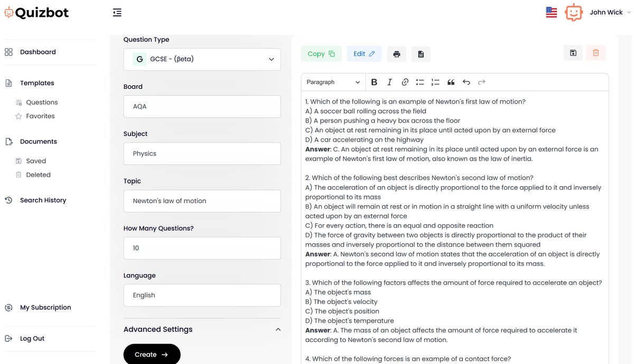The width and height of the screenshot is (634, 364).
Task: Click the line "D) The object's temperature"
Action: click(x=350, y=321)
